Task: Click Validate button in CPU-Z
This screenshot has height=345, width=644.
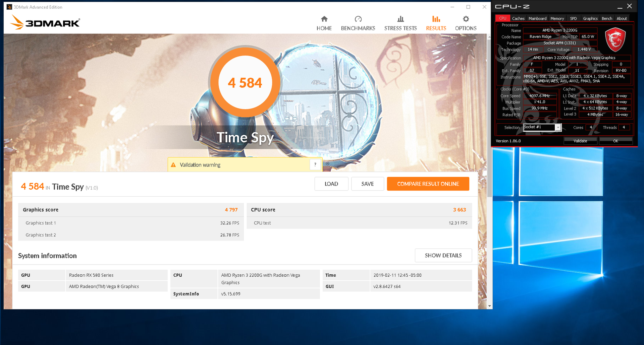Action: (x=580, y=141)
